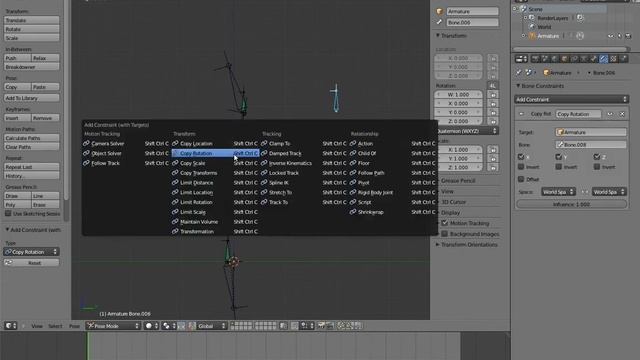Screen dimensions: 640x360
Task: Click the Clear Paths button
Action: pos(31,147)
